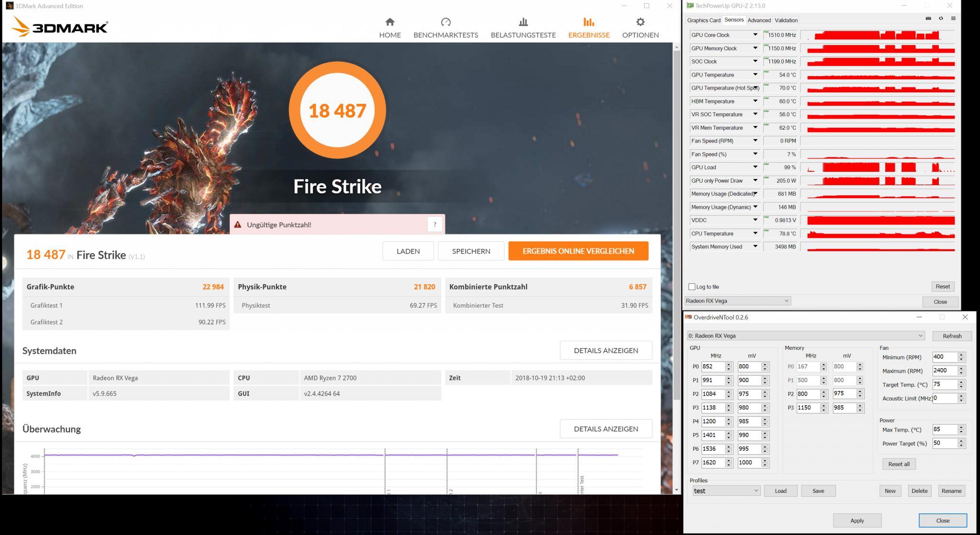Image resolution: width=980 pixels, height=535 pixels.
Task: Click Apply in OverdriveNTool
Action: (857, 521)
